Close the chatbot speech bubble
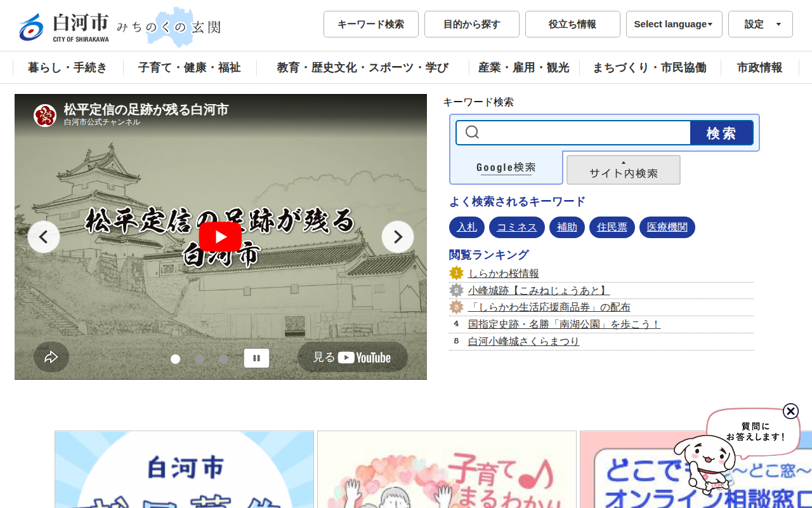The image size is (812, 508). (790, 411)
